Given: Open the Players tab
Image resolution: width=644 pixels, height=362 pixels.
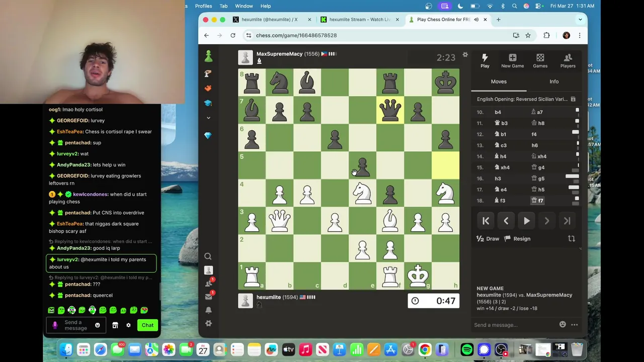Looking at the screenshot, I should (x=568, y=61).
